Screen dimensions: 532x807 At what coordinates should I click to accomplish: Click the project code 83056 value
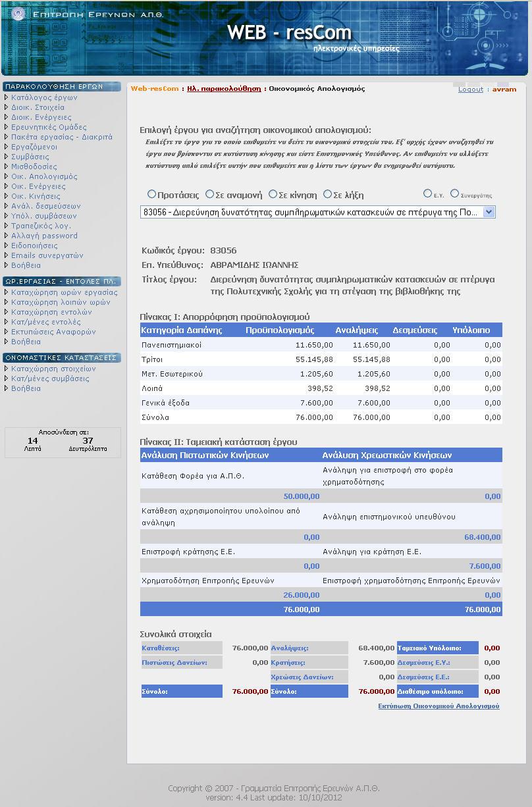[223, 251]
